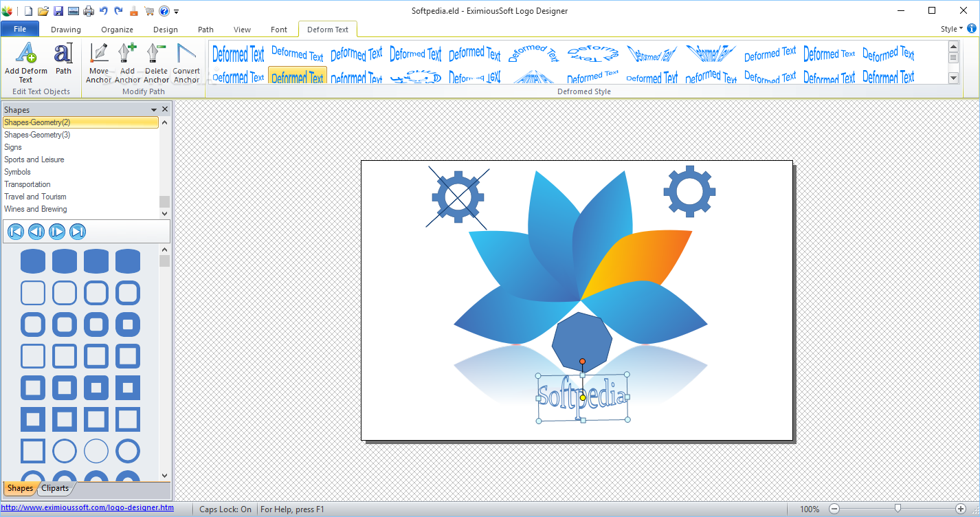The image size is (980, 517).
Task: Apply the highlighted Deformed Text style
Action: click(x=297, y=76)
